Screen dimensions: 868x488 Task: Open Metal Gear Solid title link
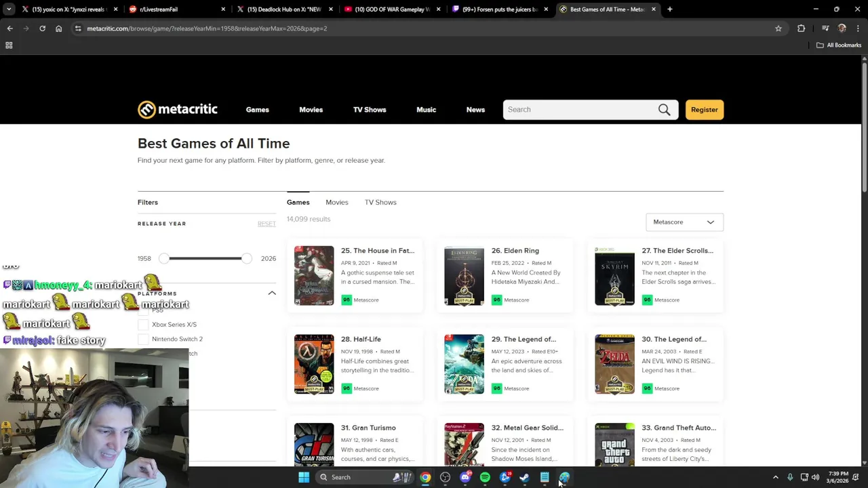coord(528,428)
